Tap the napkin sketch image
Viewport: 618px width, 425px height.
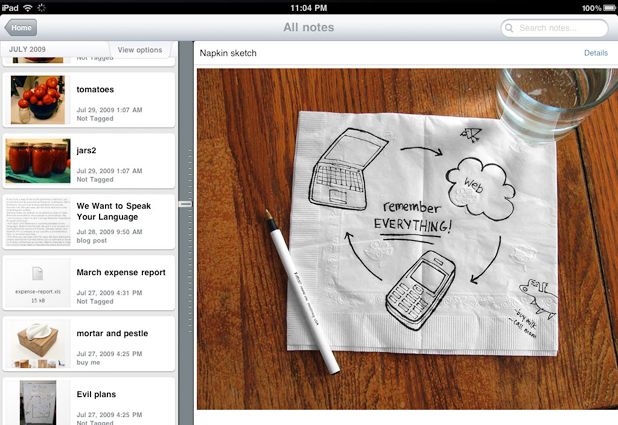click(407, 239)
